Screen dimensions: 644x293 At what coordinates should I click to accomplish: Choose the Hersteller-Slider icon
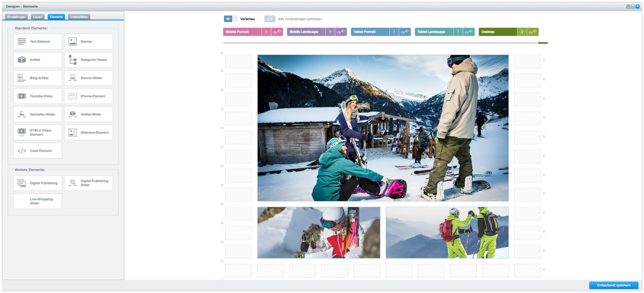coord(22,114)
